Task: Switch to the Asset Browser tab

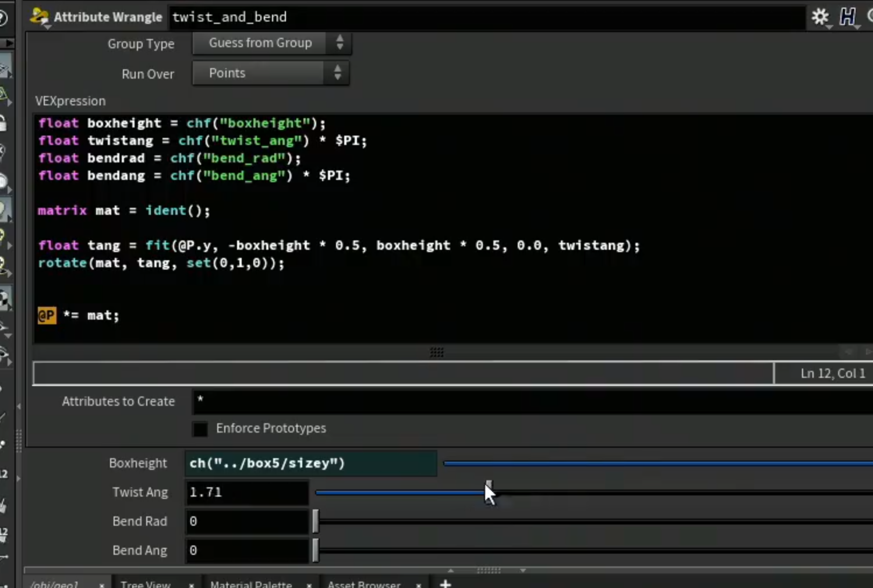Action: [x=364, y=584]
